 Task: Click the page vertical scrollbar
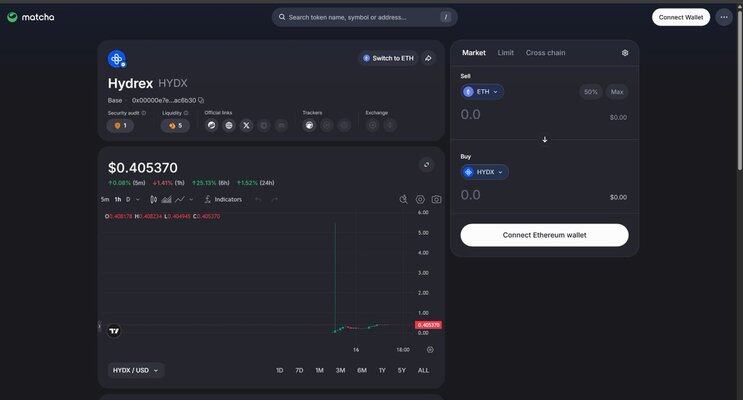click(740, 90)
